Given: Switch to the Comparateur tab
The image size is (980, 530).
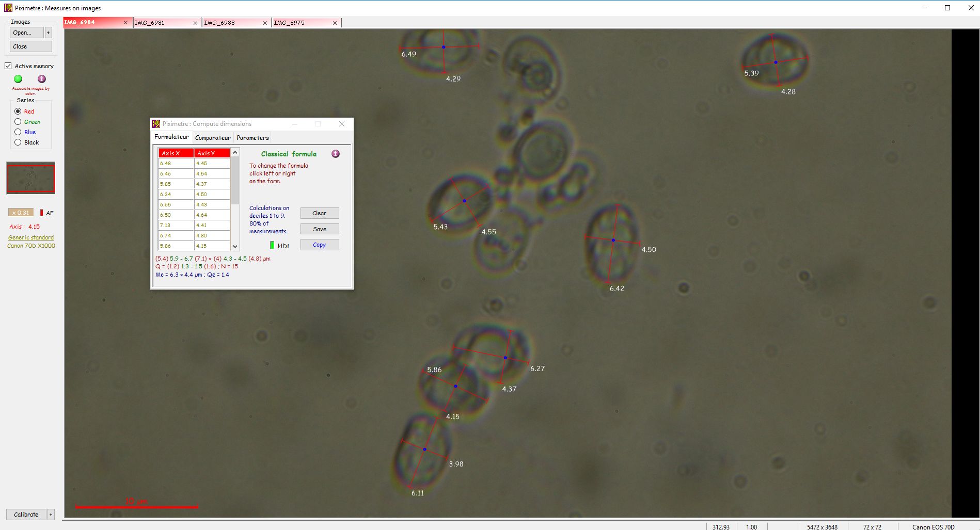Looking at the screenshot, I should [x=213, y=138].
